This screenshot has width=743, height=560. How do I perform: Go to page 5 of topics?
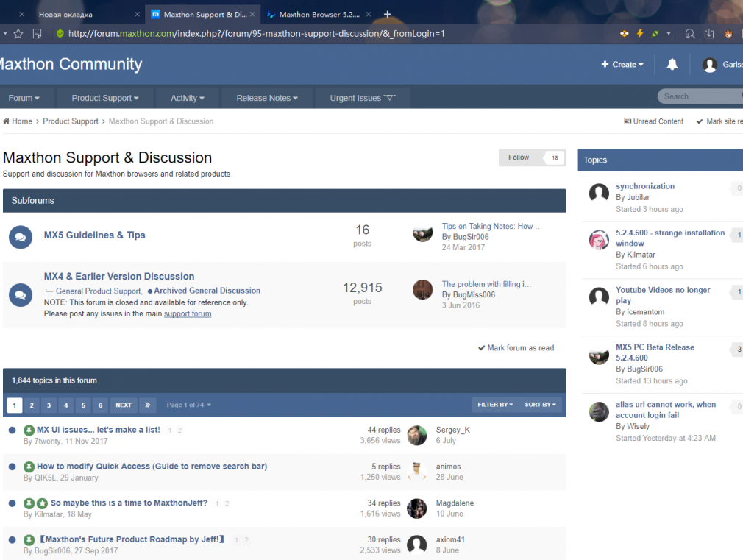[x=83, y=405]
